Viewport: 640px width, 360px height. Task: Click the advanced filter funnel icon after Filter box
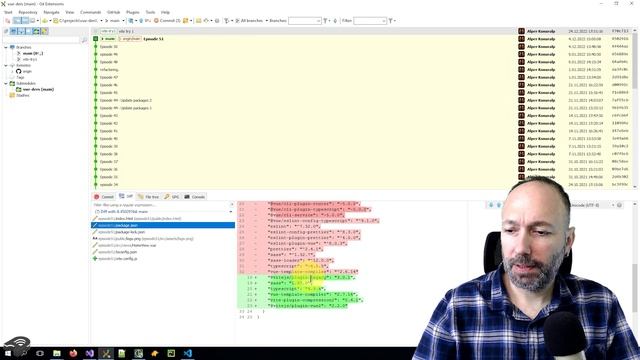point(391,20)
